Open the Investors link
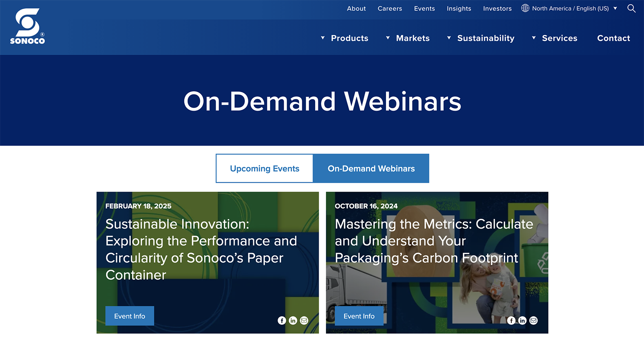 pyautogui.click(x=497, y=8)
